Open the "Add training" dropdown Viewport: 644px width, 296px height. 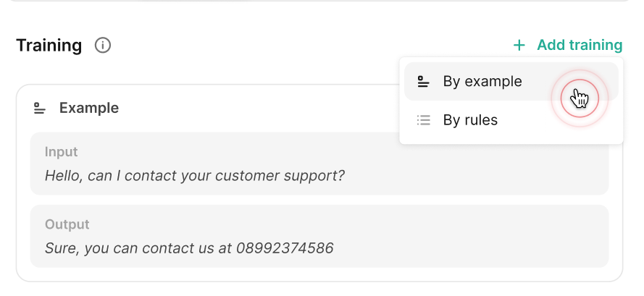click(567, 46)
